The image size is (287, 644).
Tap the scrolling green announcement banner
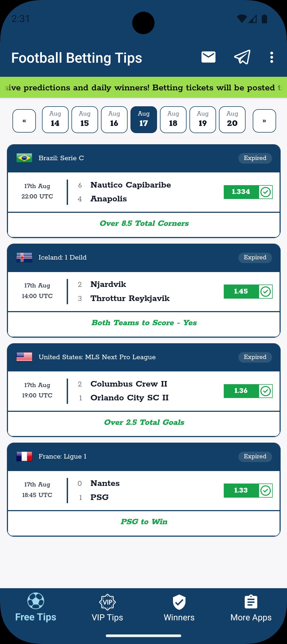point(143,87)
